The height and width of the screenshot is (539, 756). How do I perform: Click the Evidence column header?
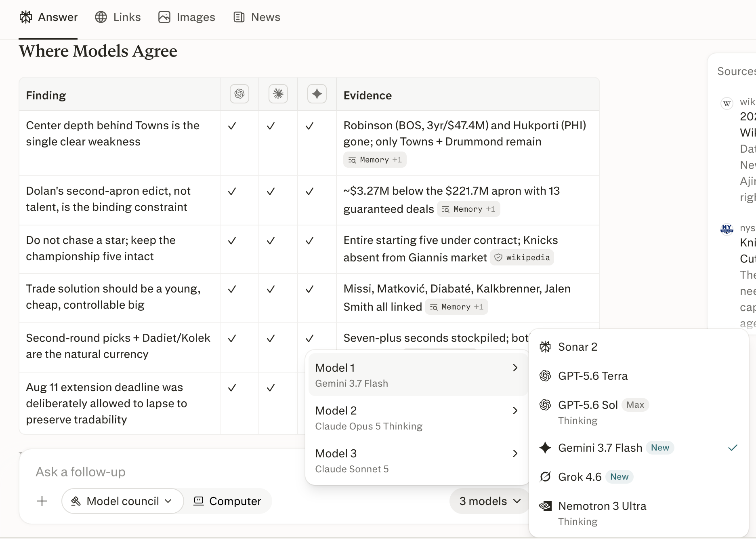tap(367, 95)
